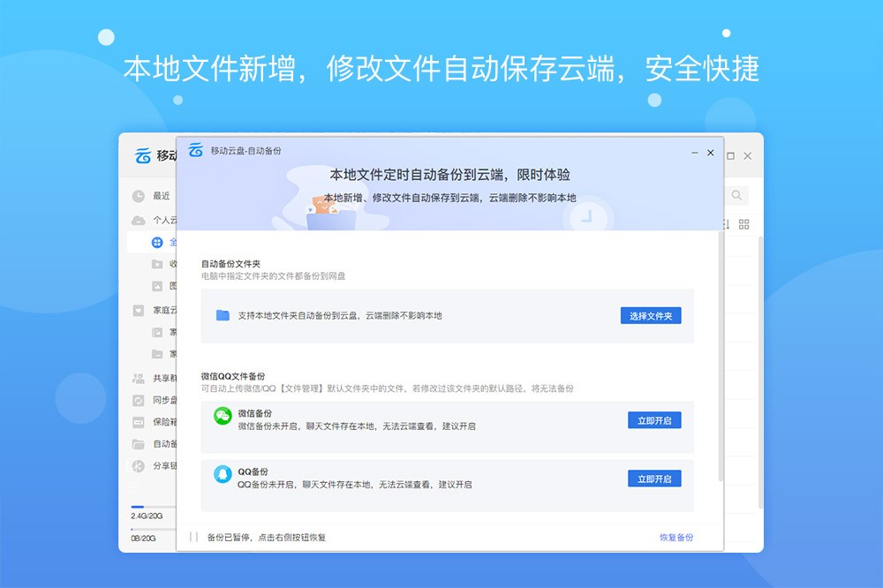Image resolution: width=883 pixels, height=588 pixels.
Task: Click the blue folder icon in the backup row
Action: click(x=223, y=315)
